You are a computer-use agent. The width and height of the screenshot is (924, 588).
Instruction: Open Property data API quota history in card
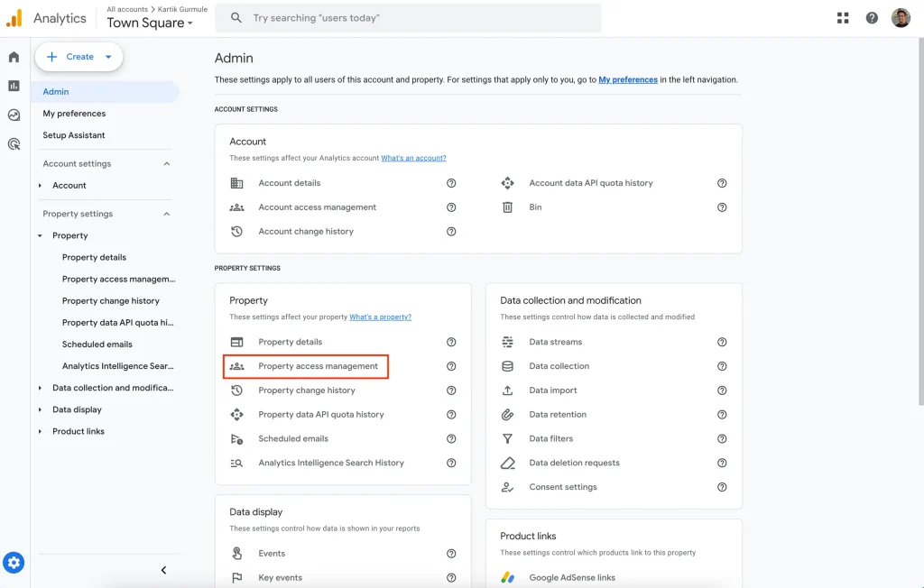pos(321,414)
